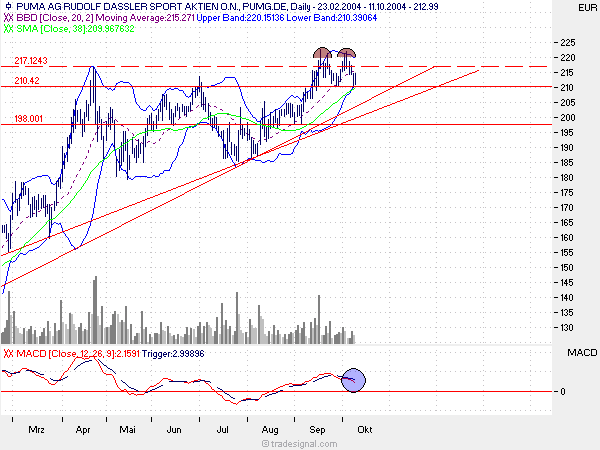Click the red MACD indicator icon
Viewport: 600px width, 450px height.
pyautogui.click(x=8, y=354)
